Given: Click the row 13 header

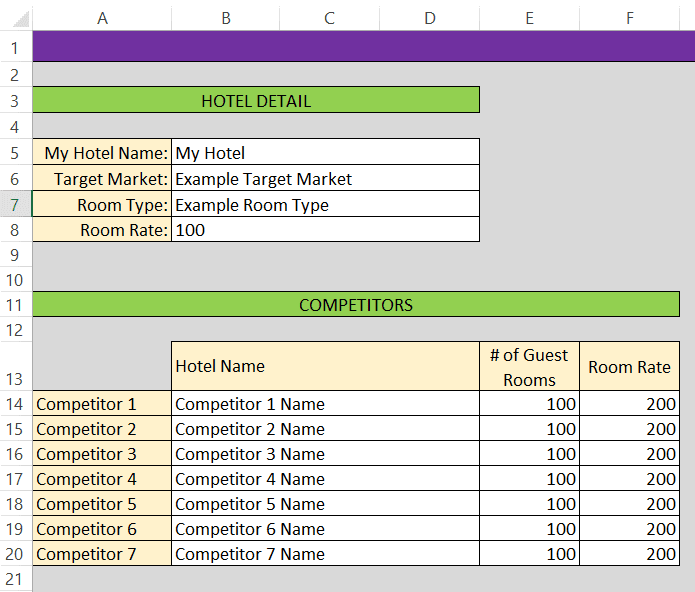Looking at the screenshot, I should (x=15, y=379).
